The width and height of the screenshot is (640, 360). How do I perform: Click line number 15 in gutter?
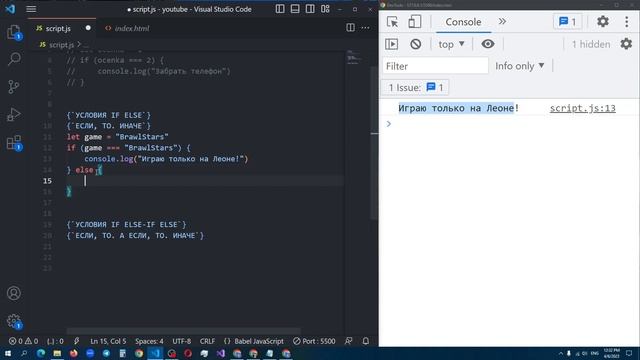47,181
